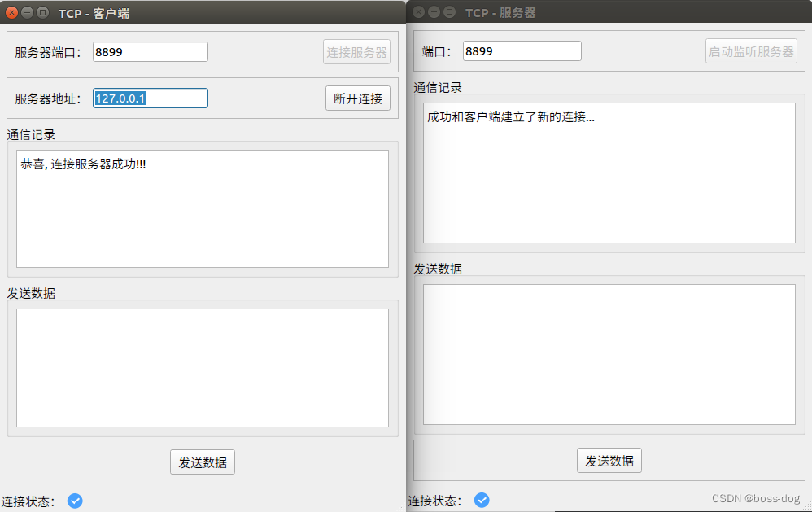812x512 pixels.
Task: Click the server 通信记录 log text area
Action: pos(609,173)
